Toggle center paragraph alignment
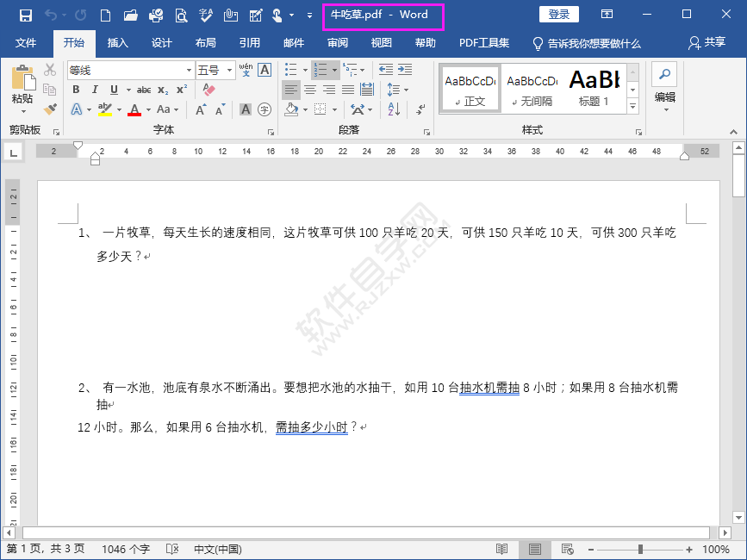This screenshot has height=560, width=747. pos(308,89)
